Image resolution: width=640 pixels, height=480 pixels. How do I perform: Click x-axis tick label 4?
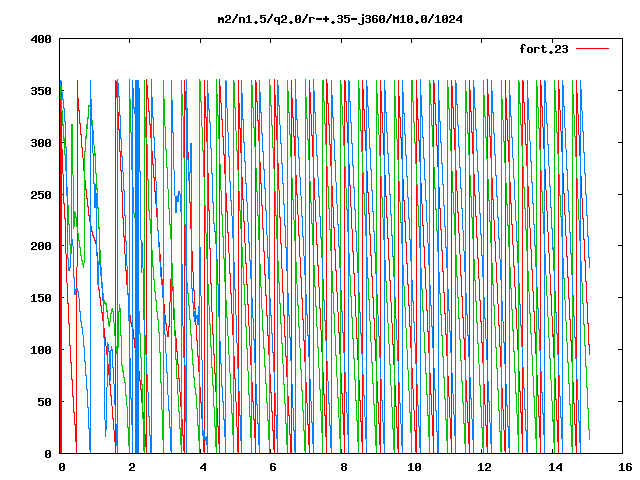[x=203, y=467]
